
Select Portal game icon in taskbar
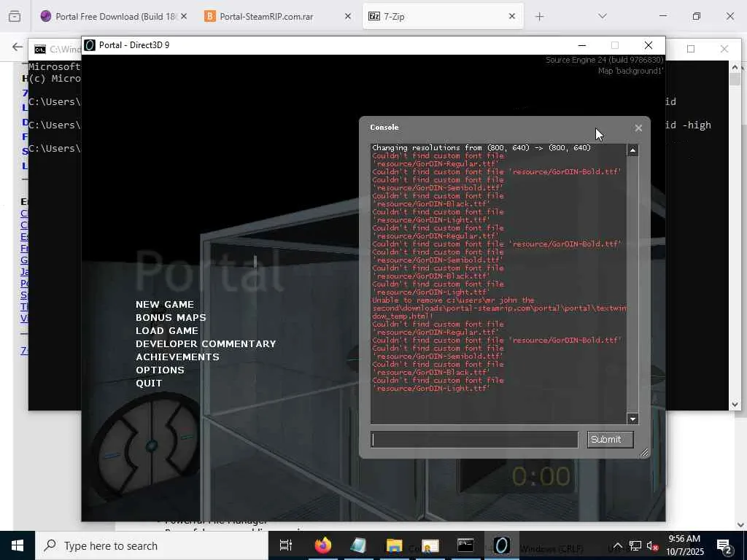(501, 545)
